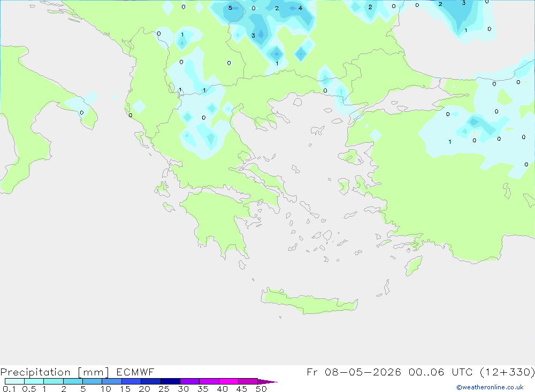Click the '20' scale label under color bar
Image resolution: width=535 pixels, height=392 pixels.
[x=144, y=389]
